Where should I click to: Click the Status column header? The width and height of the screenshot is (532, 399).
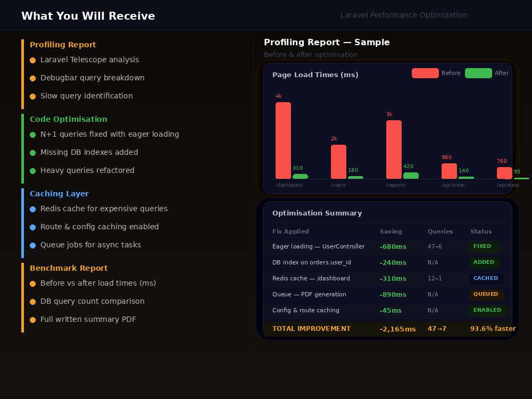pos(481,231)
